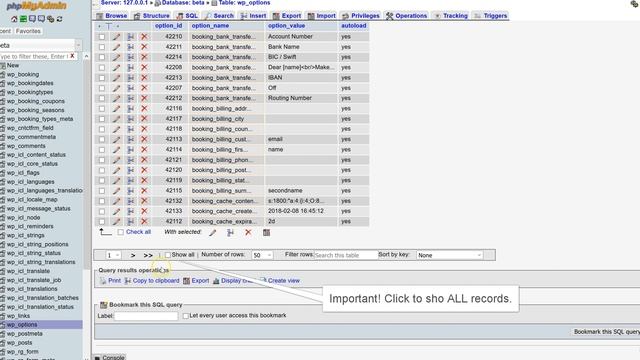Open the Console bar at bottom
Image resolution: width=640 pixels, height=360 pixels.
coord(109,357)
